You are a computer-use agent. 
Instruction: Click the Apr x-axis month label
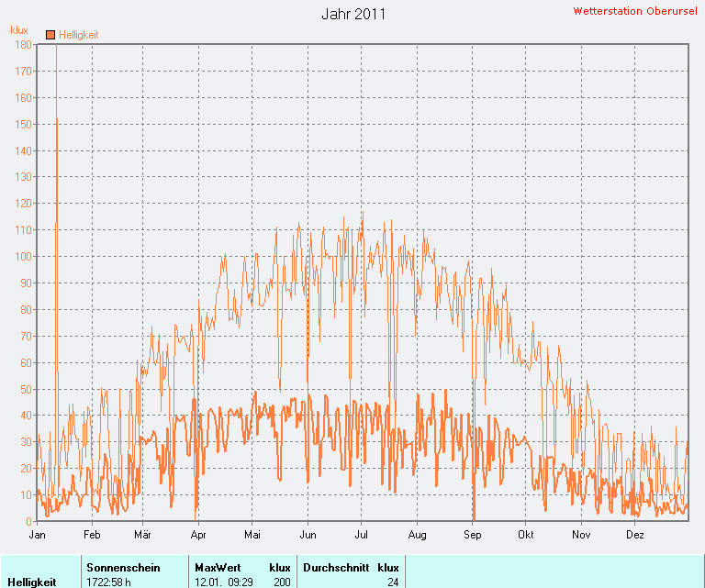click(x=198, y=535)
